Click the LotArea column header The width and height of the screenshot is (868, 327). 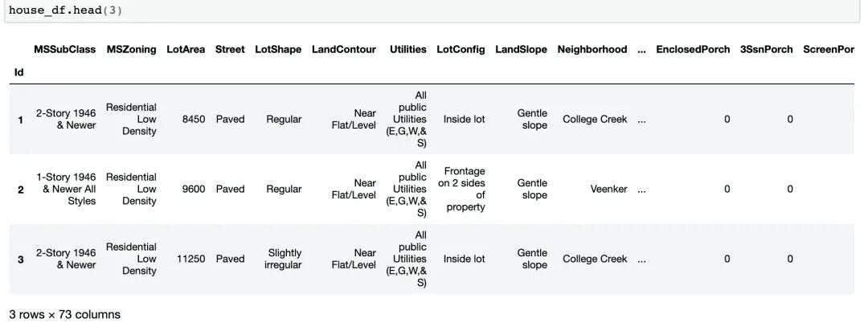coord(186,49)
